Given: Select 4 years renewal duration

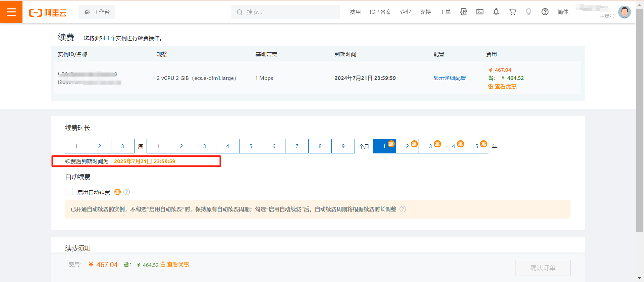Looking at the screenshot, I should (453, 146).
